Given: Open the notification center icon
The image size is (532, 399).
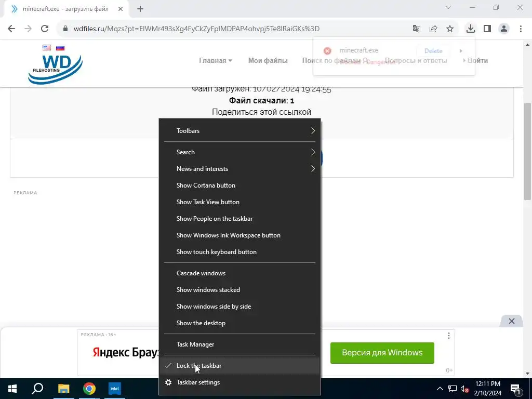Looking at the screenshot, I should [515, 389].
